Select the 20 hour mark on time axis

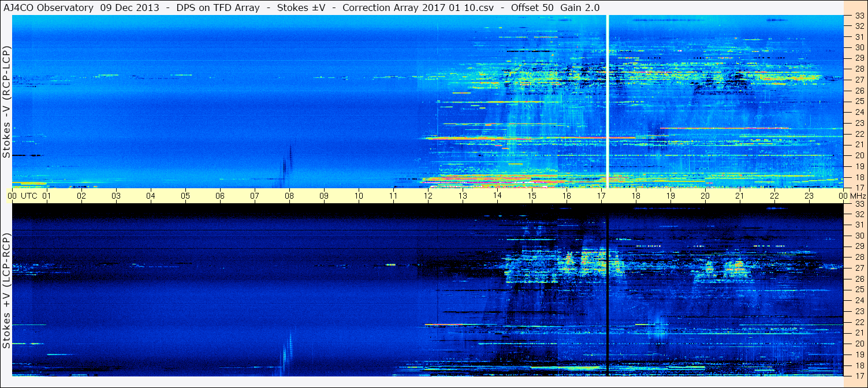[705, 196]
